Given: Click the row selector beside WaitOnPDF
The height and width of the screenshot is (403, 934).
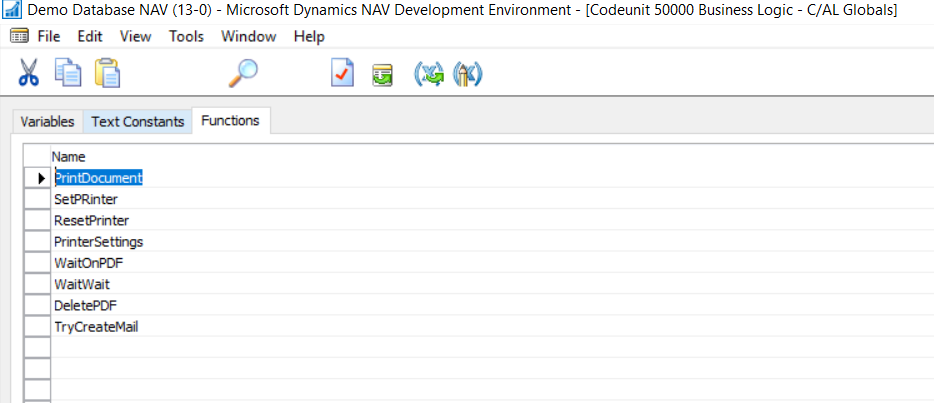Looking at the screenshot, I should click(37, 263).
